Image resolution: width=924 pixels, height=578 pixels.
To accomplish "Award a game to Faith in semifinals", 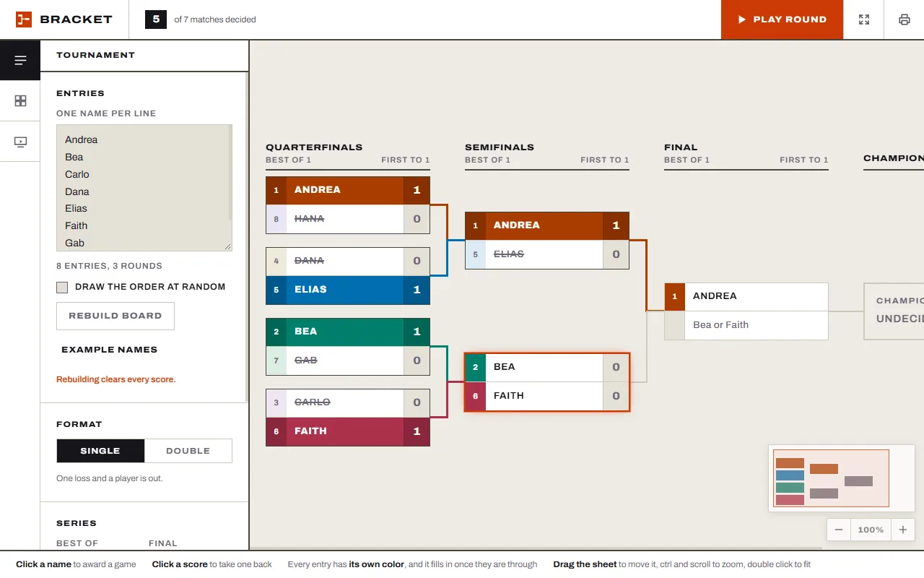I will pyautogui.click(x=544, y=396).
